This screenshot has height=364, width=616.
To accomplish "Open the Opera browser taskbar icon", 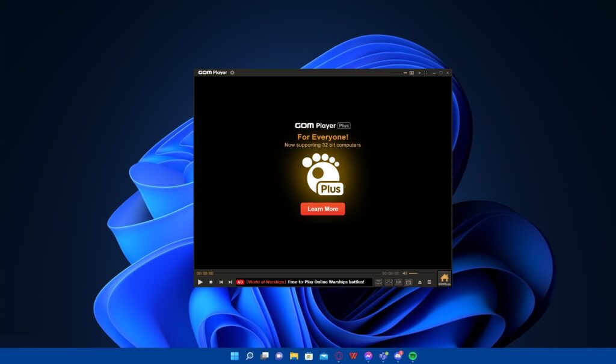I will [339, 356].
